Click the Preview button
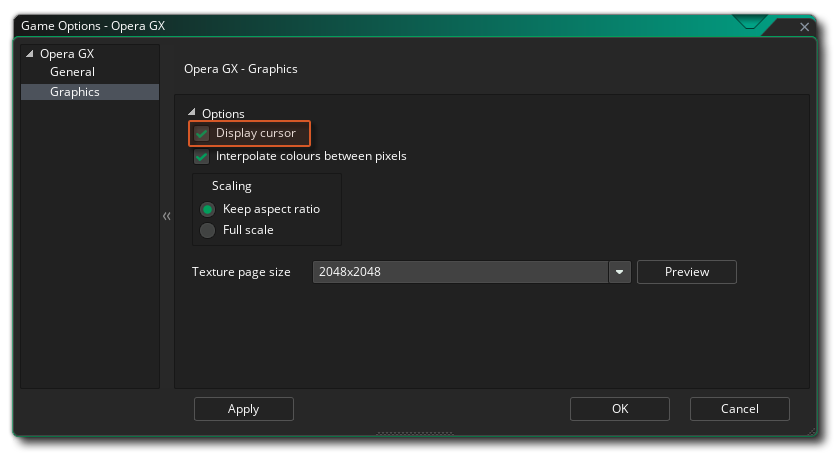 pos(687,272)
